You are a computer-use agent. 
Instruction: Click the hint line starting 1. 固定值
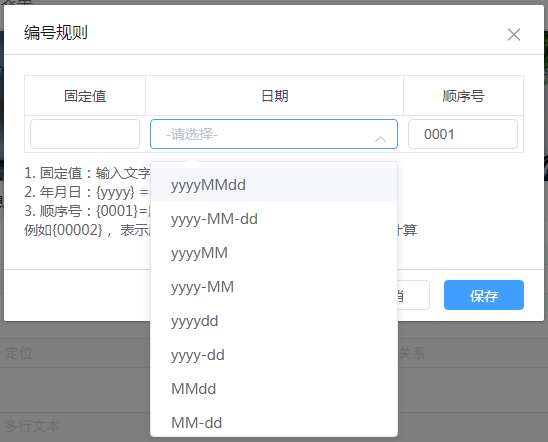[x=87, y=173]
